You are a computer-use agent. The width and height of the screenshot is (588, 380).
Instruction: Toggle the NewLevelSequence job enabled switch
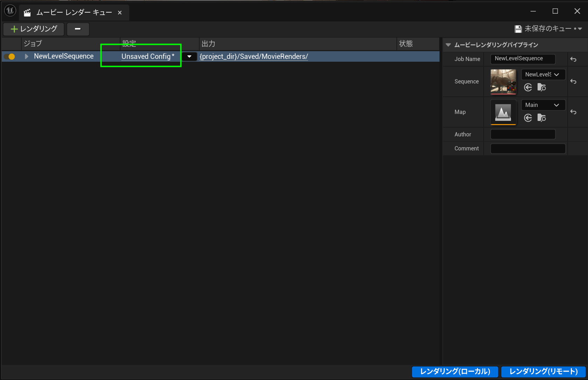(10, 56)
